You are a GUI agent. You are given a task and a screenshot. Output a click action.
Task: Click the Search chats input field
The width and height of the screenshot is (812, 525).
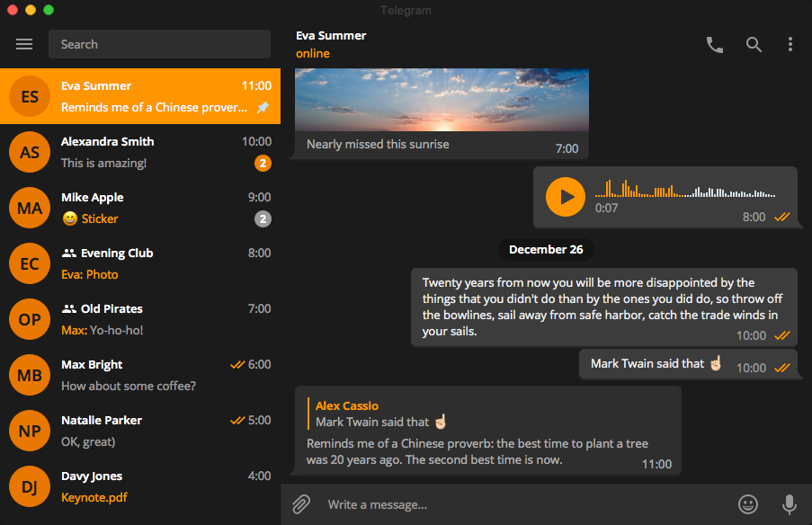[x=159, y=44]
